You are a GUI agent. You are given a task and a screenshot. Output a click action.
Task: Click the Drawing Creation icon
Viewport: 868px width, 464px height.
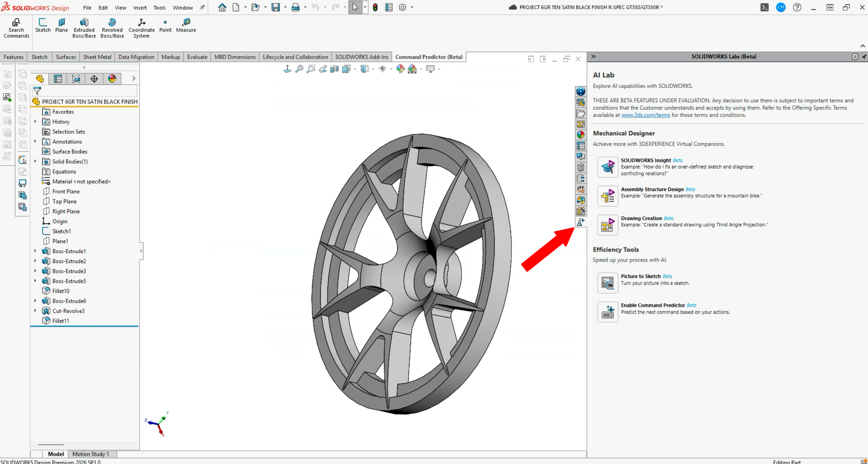[x=607, y=225]
